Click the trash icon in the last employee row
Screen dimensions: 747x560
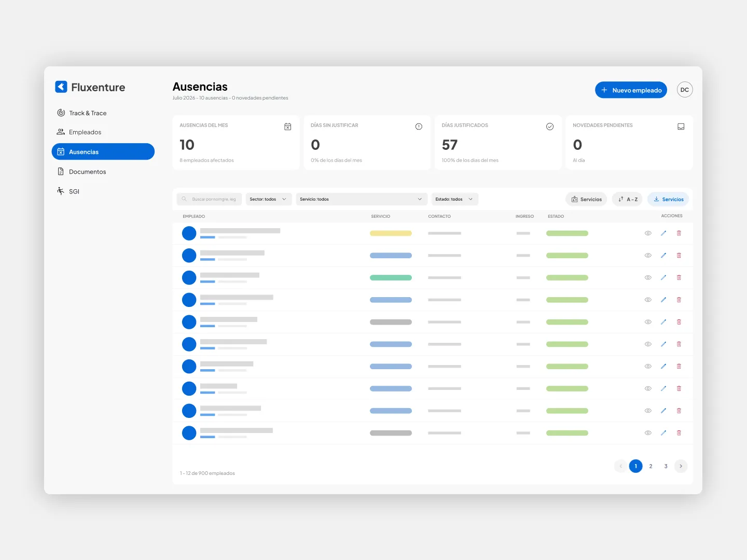coord(679,433)
